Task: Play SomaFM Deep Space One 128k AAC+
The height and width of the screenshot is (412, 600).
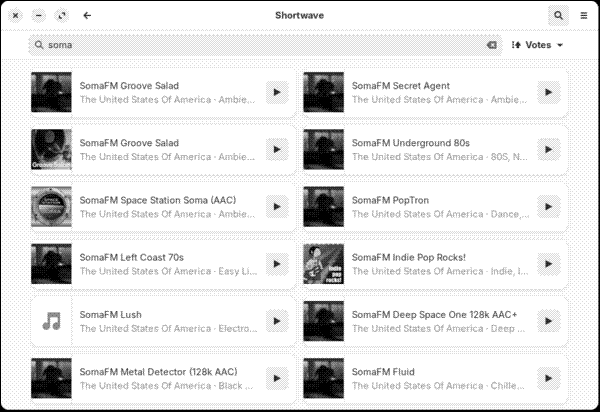Action: coord(548,321)
